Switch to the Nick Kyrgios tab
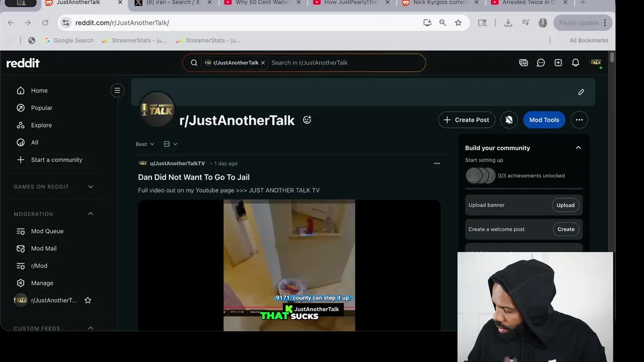This screenshot has width=644, height=362. pos(440,3)
